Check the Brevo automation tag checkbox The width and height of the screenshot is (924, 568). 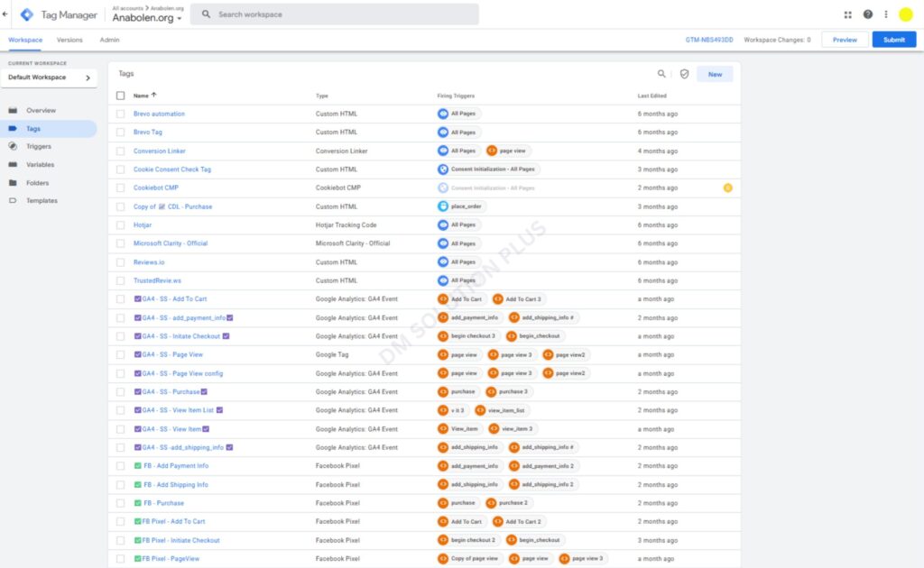pyautogui.click(x=121, y=114)
